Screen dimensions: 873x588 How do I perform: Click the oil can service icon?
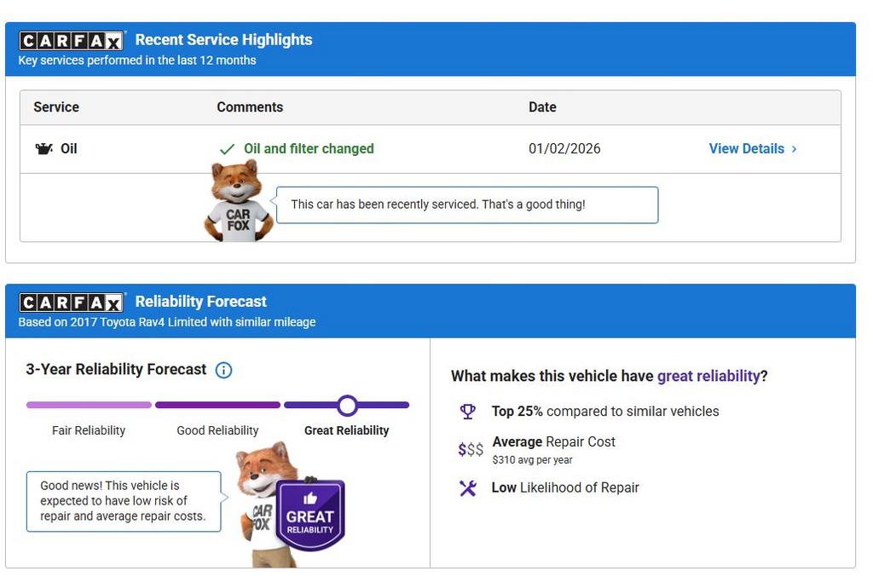click(x=43, y=149)
